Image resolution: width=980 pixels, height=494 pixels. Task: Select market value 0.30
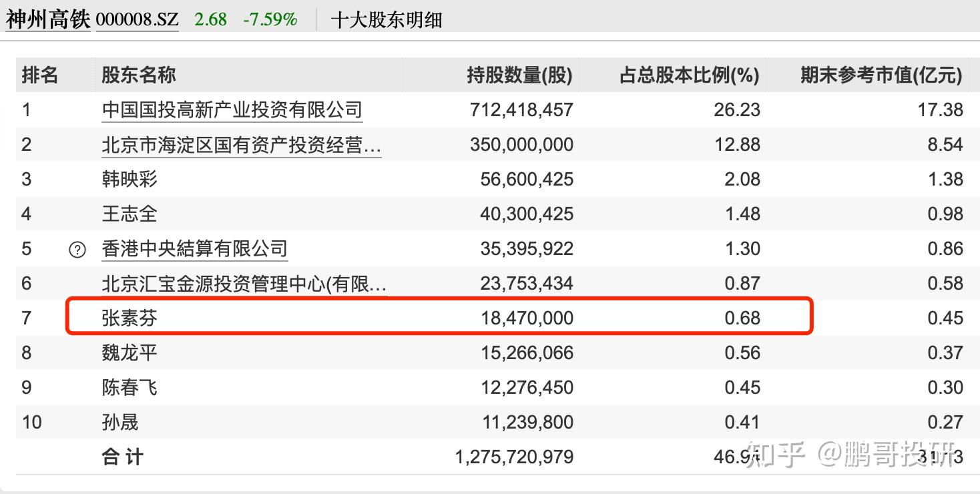tap(945, 387)
